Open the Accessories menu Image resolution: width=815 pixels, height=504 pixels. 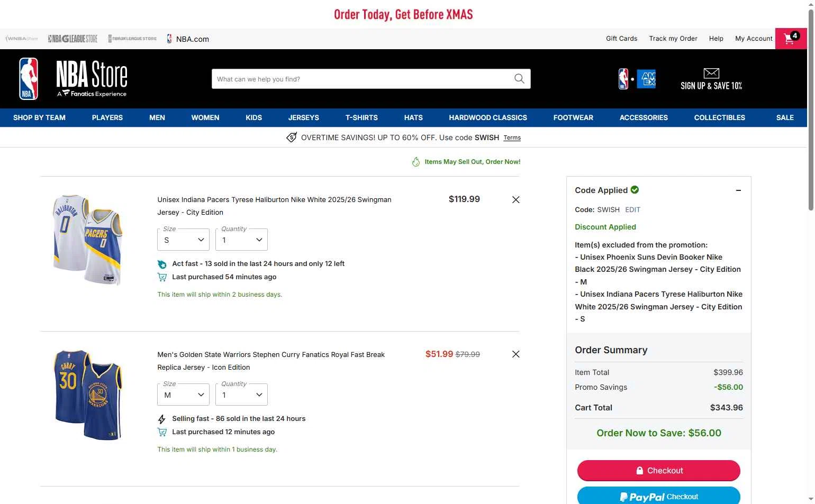point(644,117)
